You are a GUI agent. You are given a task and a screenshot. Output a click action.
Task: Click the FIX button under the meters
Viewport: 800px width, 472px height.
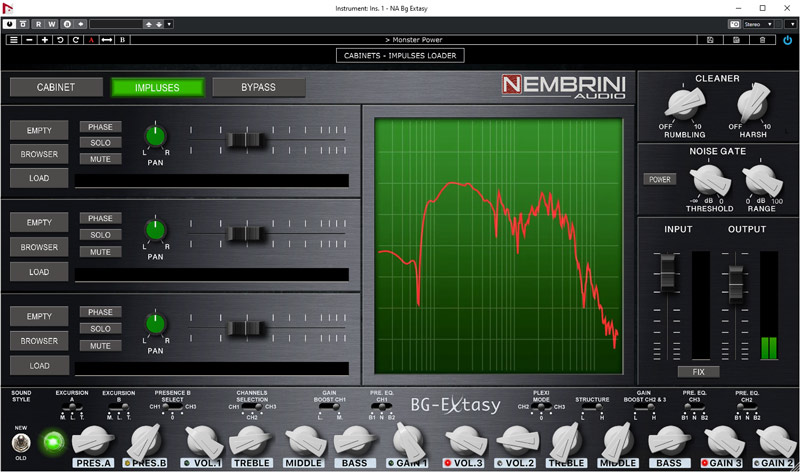click(698, 371)
